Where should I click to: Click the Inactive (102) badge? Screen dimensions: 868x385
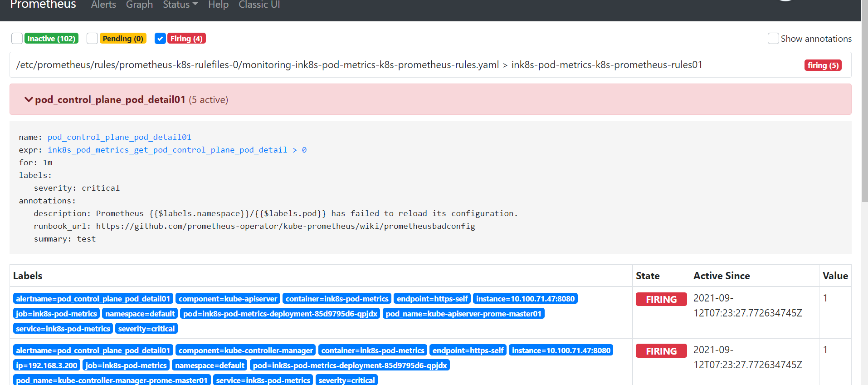coord(51,39)
